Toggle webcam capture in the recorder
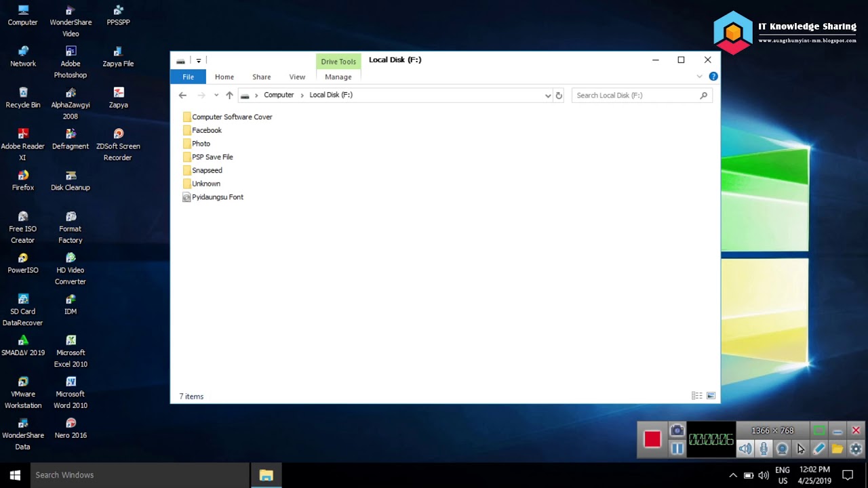 tap(782, 449)
